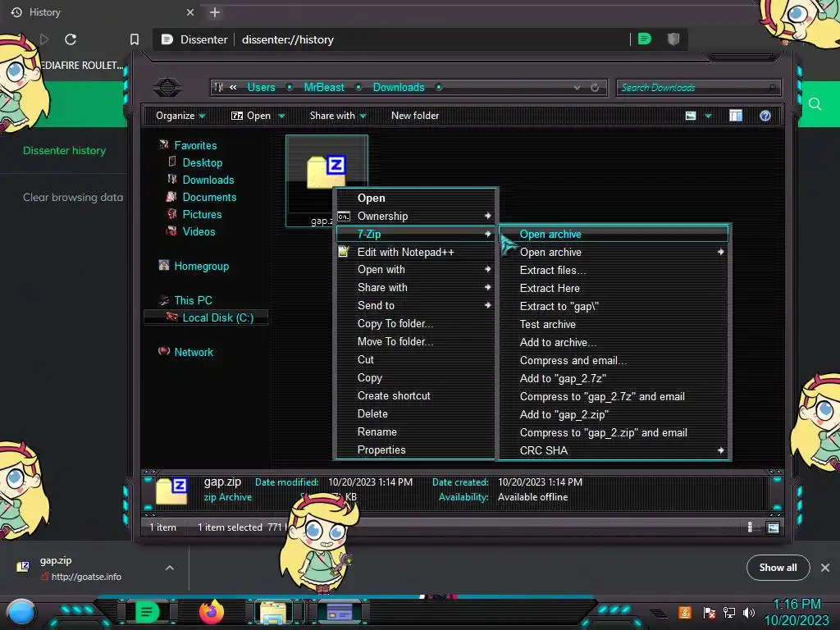This screenshot has height=630, width=840.
Task: Choose Create shortcut in context menu
Action: click(414, 396)
